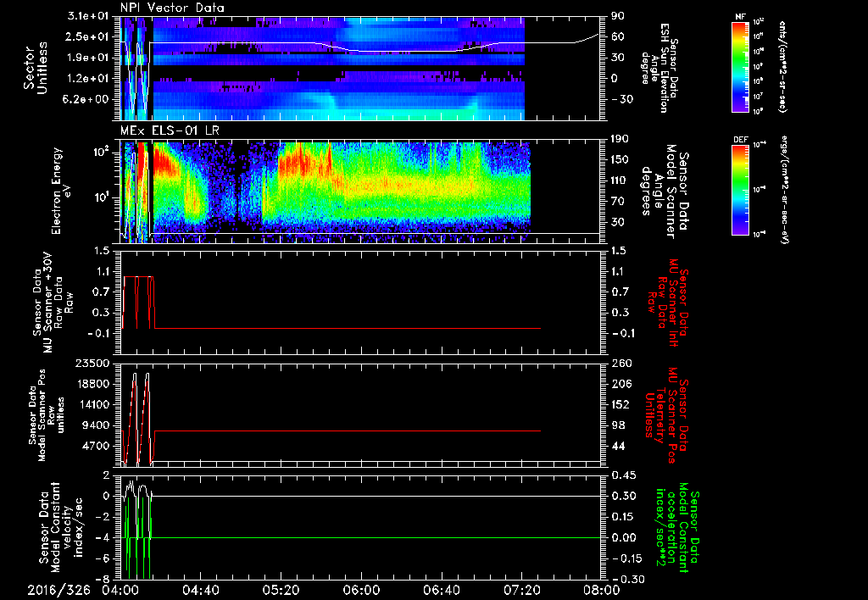Click the '260' telemetry axis tick
Image resolution: width=868 pixels, height=600 pixels.
point(621,364)
